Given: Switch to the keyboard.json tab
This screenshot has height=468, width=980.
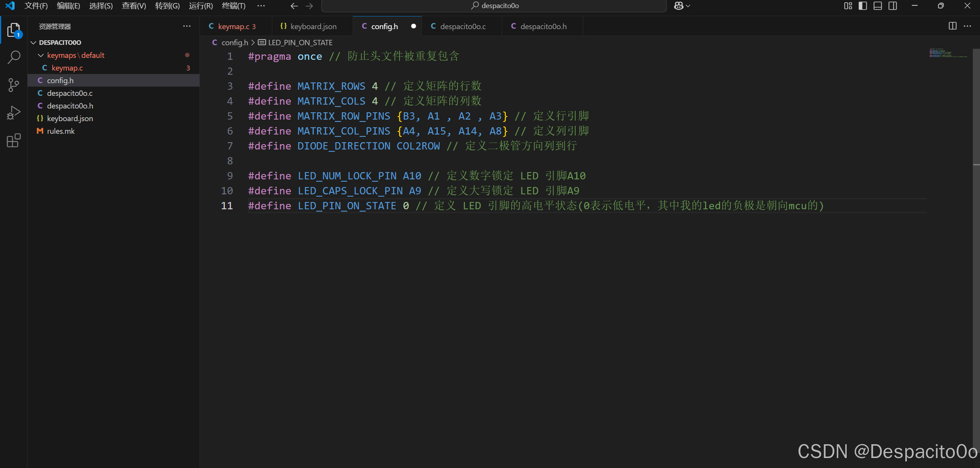Looking at the screenshot, I should (x=313, y=26).
